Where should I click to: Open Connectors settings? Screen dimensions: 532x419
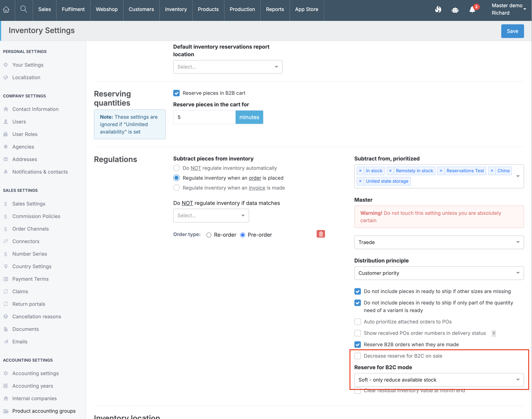[x=26, y=241]
